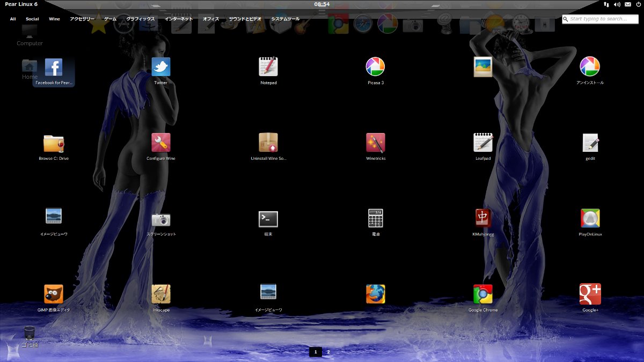The width and height of the screenshot is (644, 362).
Task: Launch the Google+ app
Action: (x=590, y=294)
